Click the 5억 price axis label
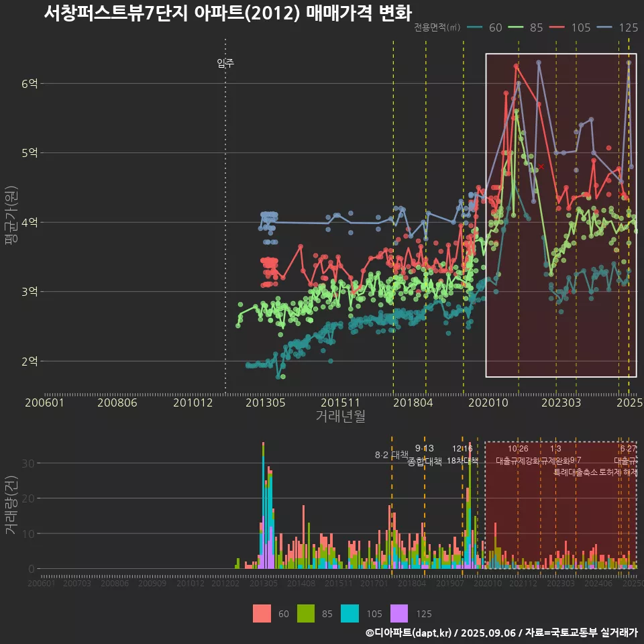 (x=30, y=153)
